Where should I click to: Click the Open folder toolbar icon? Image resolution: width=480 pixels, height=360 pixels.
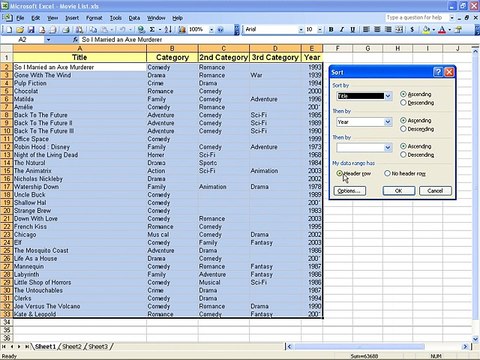[x=20, y=30]
